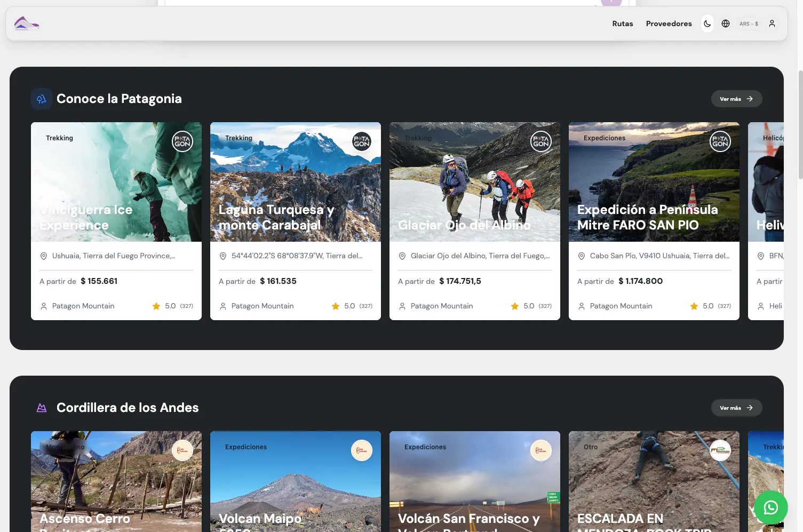Screen dimensions: 803x532
Task: Open the Laguna Turquesa y monte Carabajal card image
Action: 296,182
